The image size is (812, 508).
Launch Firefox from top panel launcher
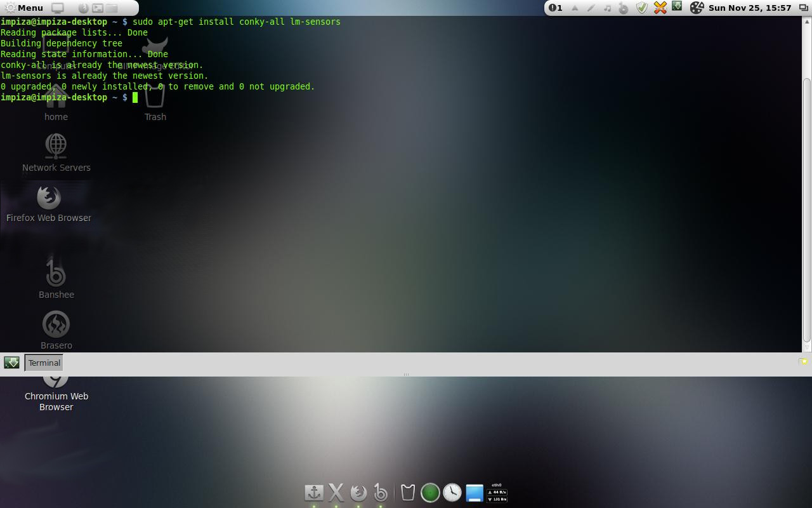pyautogui.click(x=83, y=8)
